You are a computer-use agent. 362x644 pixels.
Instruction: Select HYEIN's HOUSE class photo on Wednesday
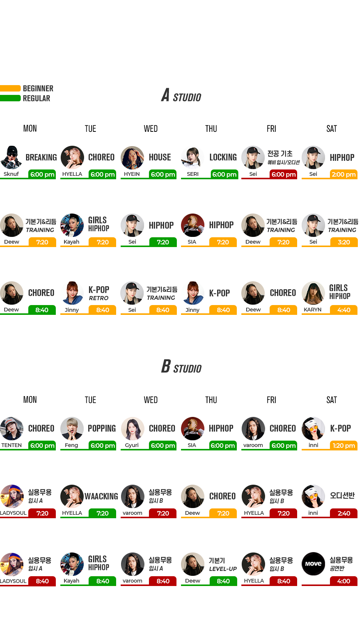pyautogui.click(x=132, y=157)
